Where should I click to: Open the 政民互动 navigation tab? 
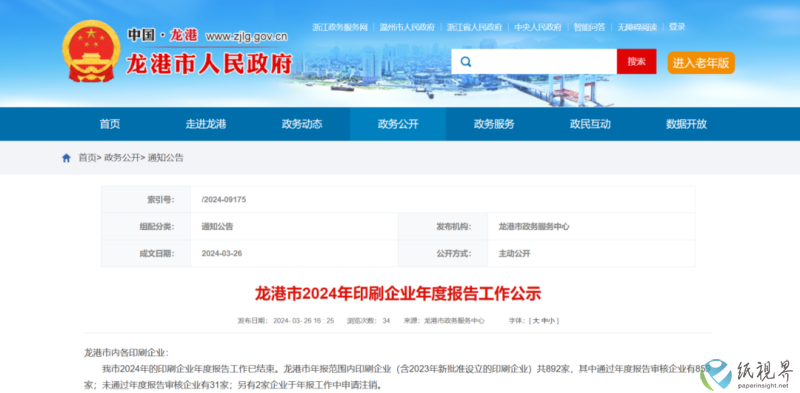pyautogui.click(x=590, y=124)
